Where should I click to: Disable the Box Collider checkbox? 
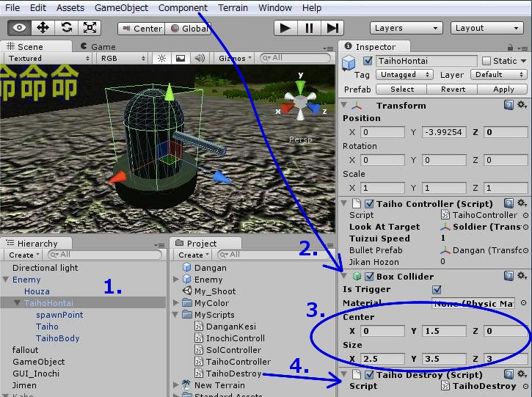tap(369, 277)
